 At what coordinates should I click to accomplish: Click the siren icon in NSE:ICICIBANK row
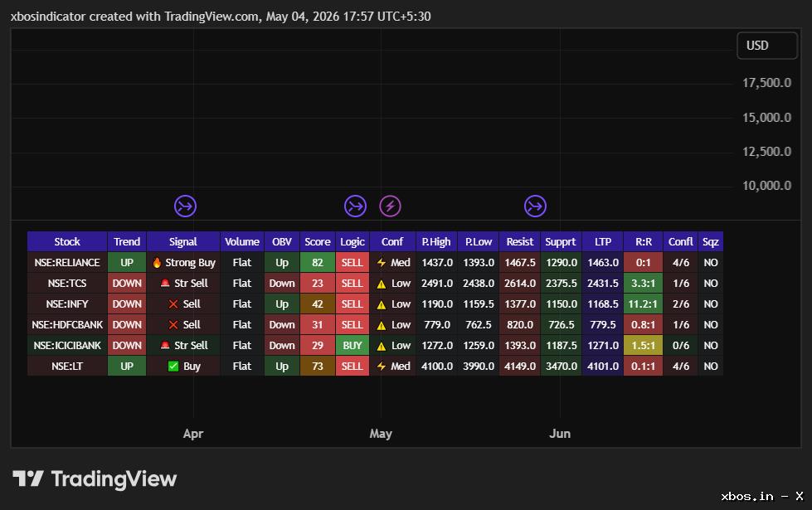165,345
